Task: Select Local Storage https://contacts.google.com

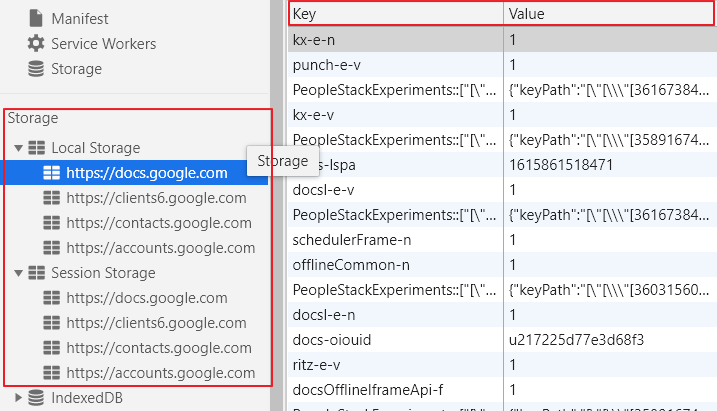Action: tap(159, 223)
